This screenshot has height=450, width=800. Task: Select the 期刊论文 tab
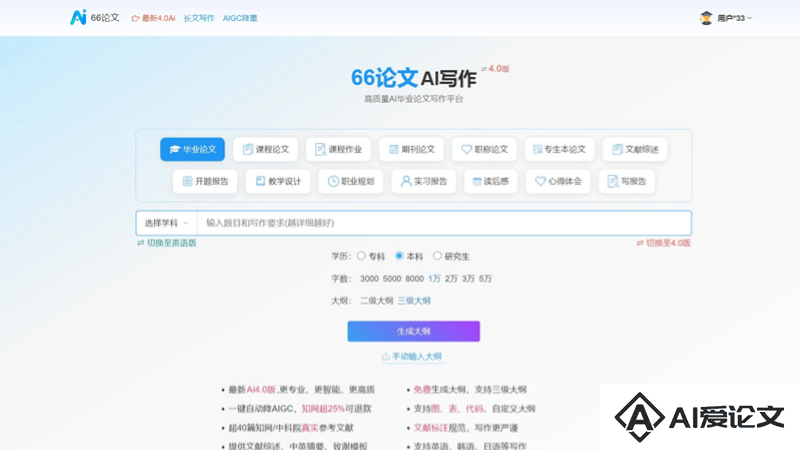click(411, 149)
